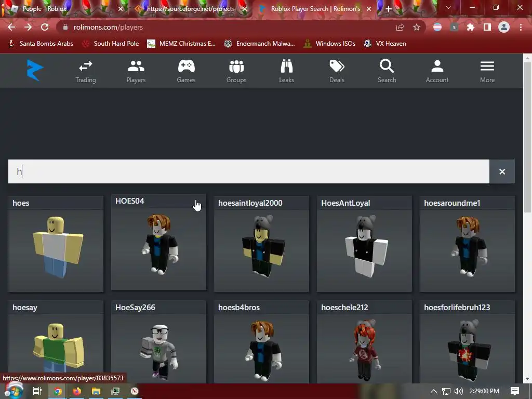Open Chrome extensions puzzle icon
Image resolution: width=532 pixels, height=399 pixels.
point(471,28)
